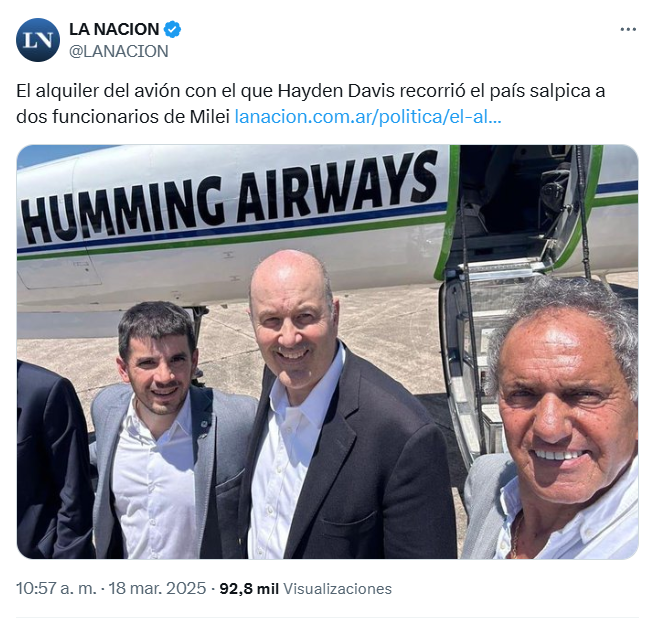This screenshot has width=650, height=619.
Task: Click the 10:57 a. m. timestamp
Action: (56, 588)
